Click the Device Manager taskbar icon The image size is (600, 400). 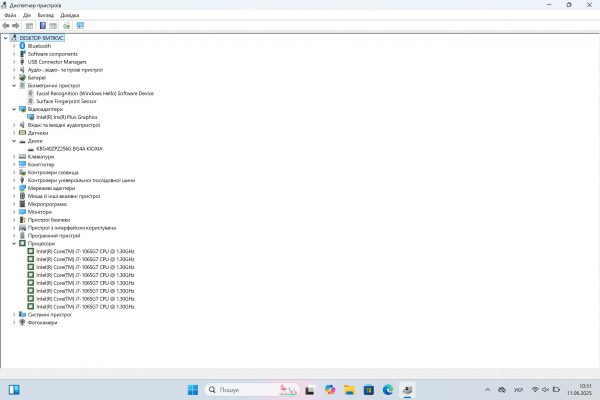click(x=408, y=390)
